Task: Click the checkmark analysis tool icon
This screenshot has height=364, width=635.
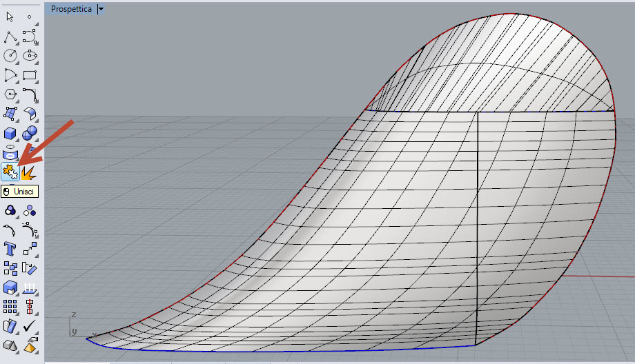Action: (29, 325)
